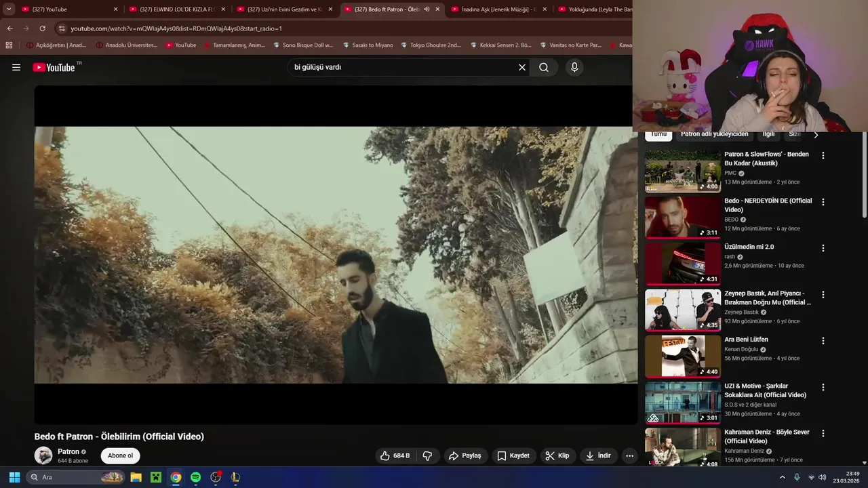Image resolution: width=868 pixels, height=488 pixels.
Task: Switch to the (327) YouTube tab
Action: tap(68, 9)
